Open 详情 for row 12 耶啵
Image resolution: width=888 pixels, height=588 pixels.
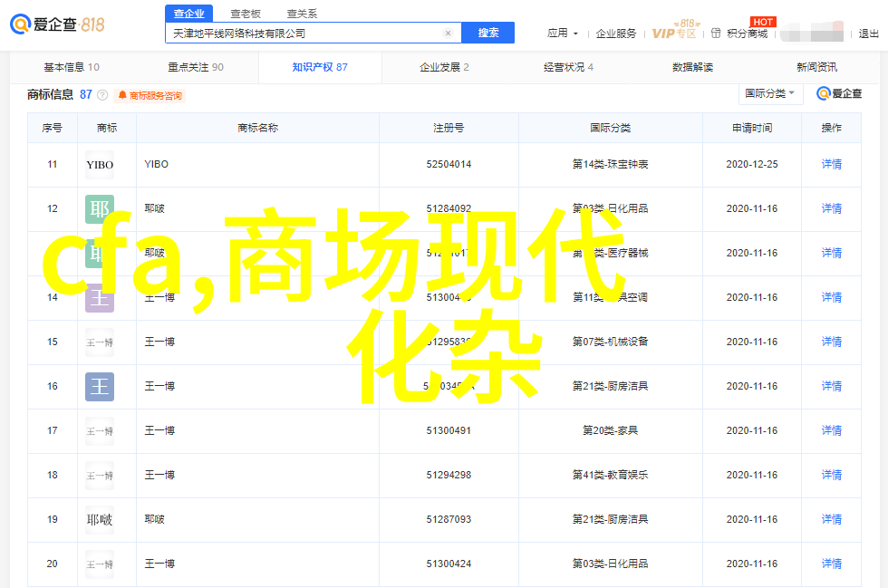(832, 208)
